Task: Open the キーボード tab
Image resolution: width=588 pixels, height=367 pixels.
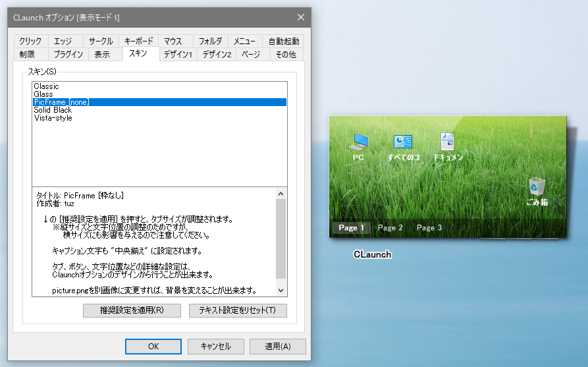Action: [139, 41]
